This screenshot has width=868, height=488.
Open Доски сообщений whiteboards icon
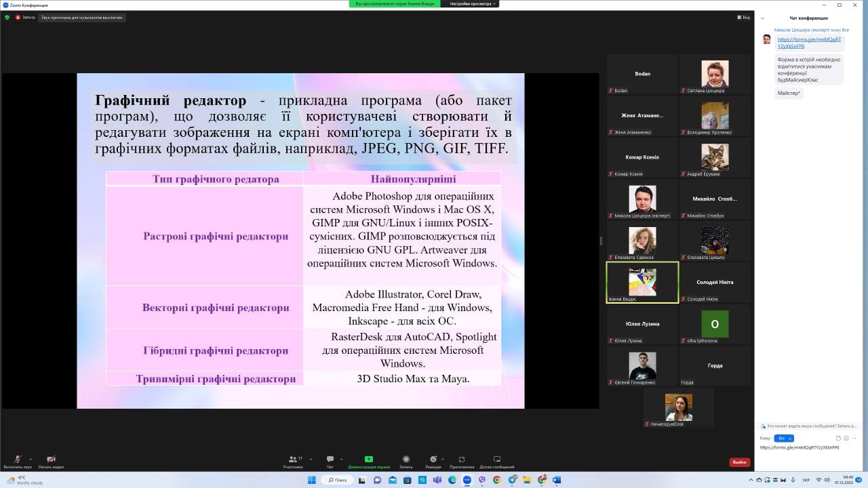[x=496, y=459]
